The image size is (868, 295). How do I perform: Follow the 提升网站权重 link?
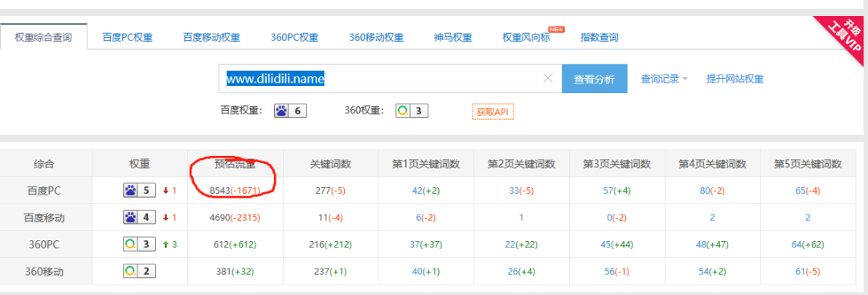point(735,79)
